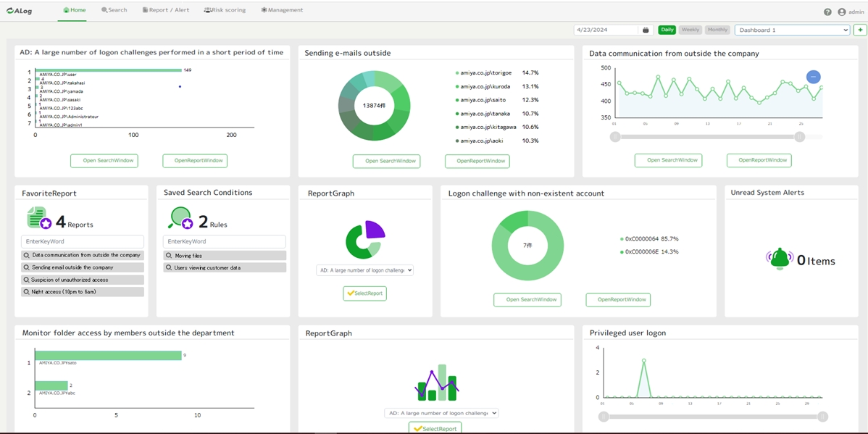Open SearchWindow for Sending e-mails outside
Image resolution: width=868 pixels, height=434 pixels.
click(386, 161)
